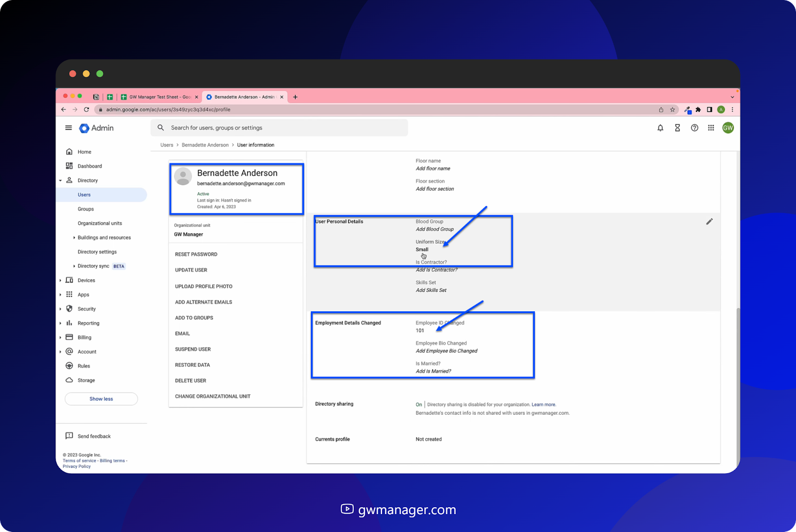The width and height of the screenshot is (796, 532).
Task: Open Directory settings
Action: (97, 252)
